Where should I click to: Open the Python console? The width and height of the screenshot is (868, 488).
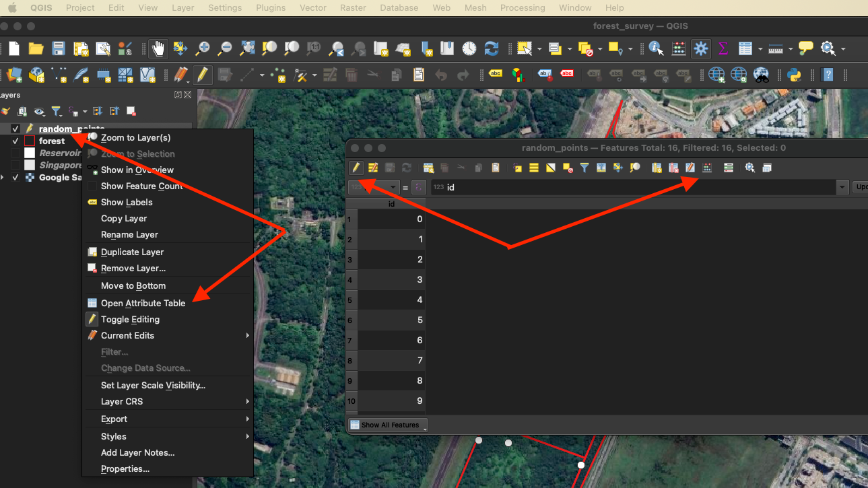coord(794,74)
